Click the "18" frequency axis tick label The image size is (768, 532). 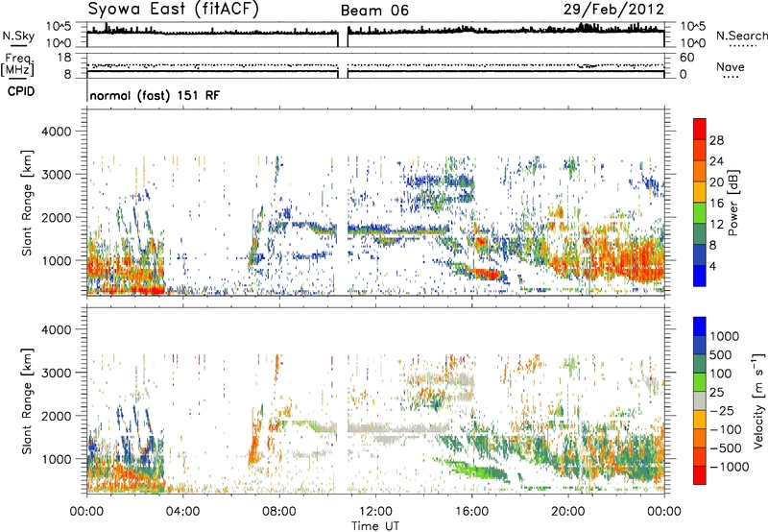tap(64, 58)
